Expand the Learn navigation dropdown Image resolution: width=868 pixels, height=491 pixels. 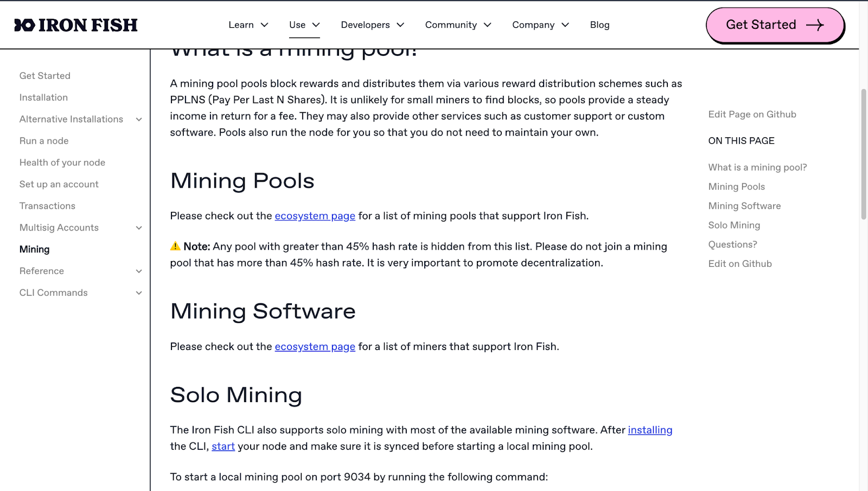point(264,24)
